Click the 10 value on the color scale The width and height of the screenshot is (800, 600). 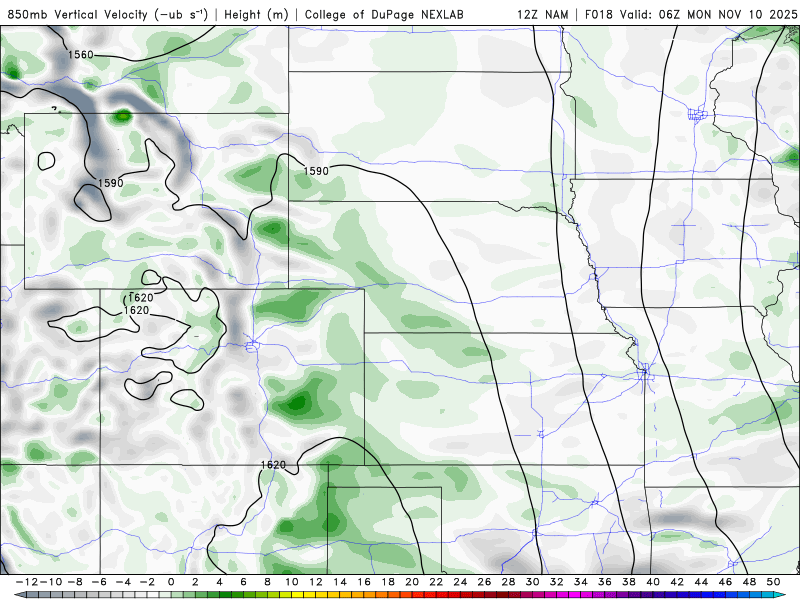(291, 582)
